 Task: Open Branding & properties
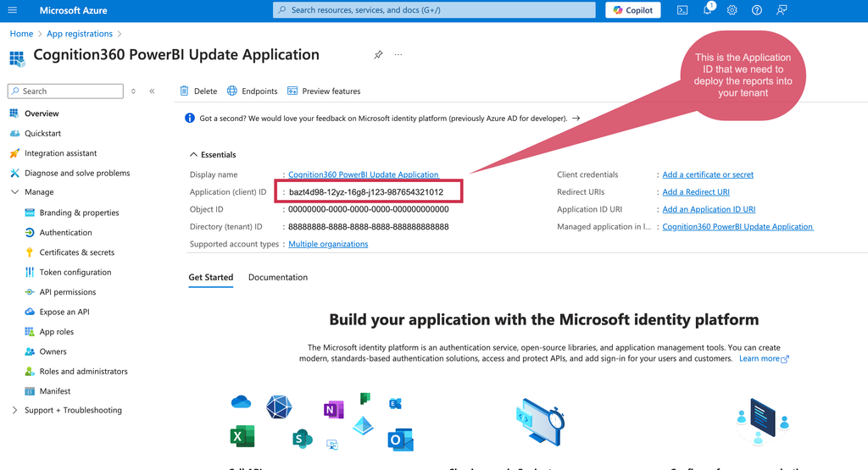pyautogui.click(x=79, y=213)
